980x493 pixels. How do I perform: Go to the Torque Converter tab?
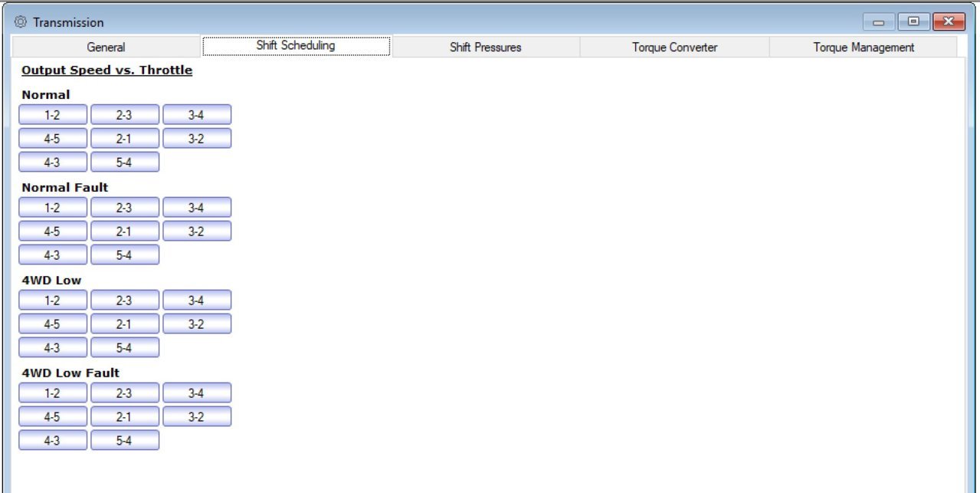coord(675,47)
